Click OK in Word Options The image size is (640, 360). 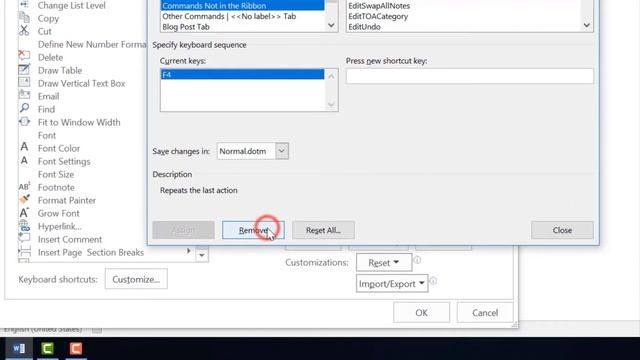[x=421, y=313]
